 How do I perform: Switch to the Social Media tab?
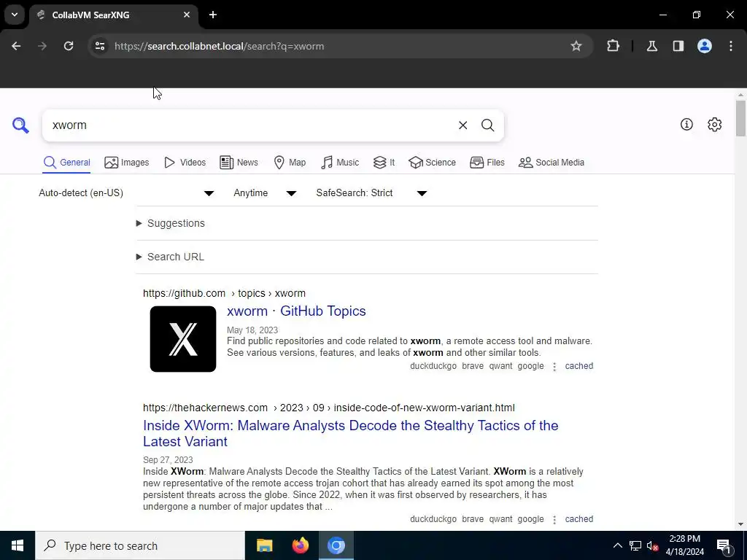pos(551,163)
